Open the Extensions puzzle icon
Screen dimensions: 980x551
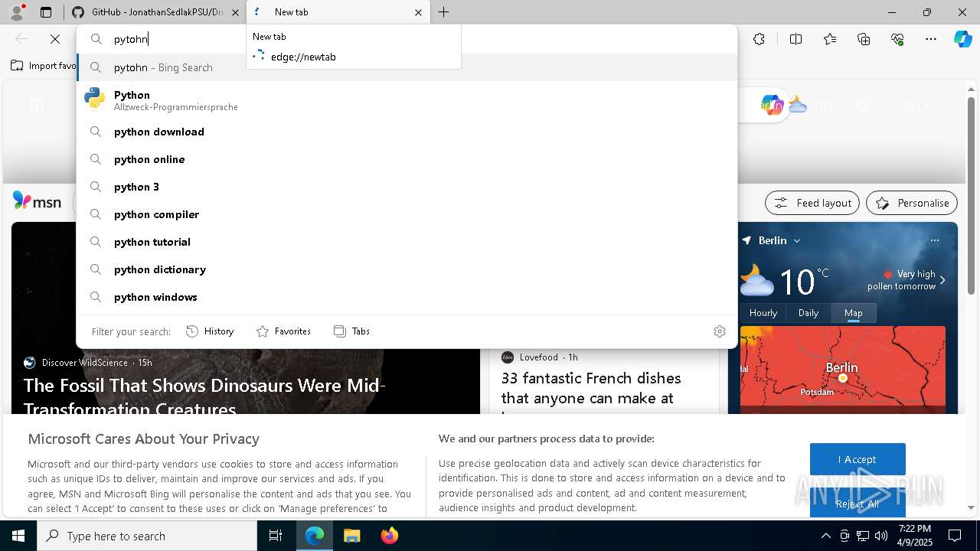[759, 39]
